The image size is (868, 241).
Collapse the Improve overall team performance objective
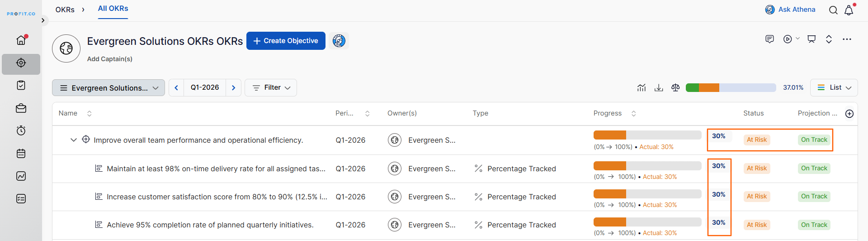pos(73,140)
